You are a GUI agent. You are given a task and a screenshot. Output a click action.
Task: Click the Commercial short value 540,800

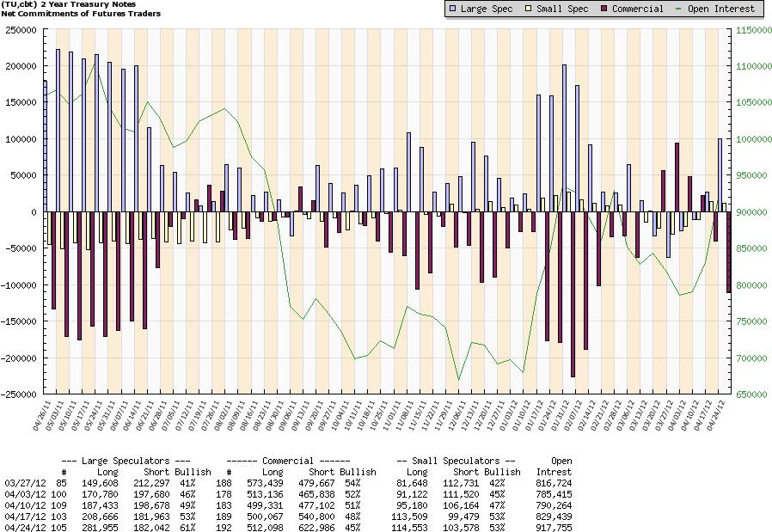316,517
